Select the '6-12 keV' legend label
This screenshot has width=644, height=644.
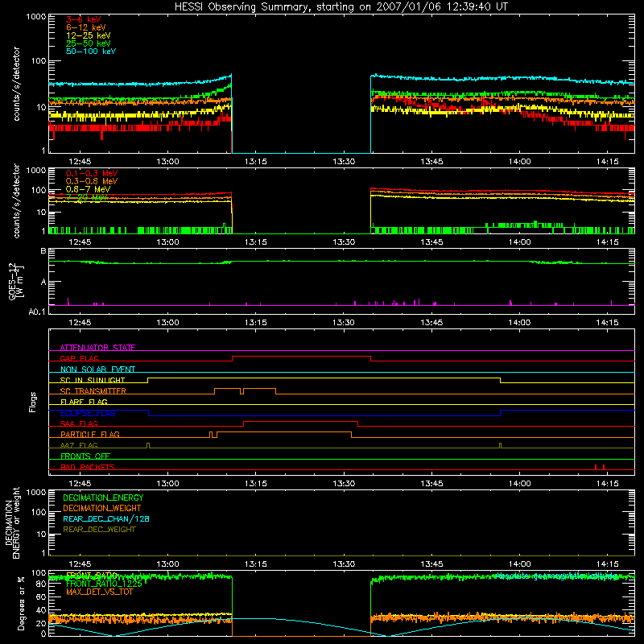86,27
